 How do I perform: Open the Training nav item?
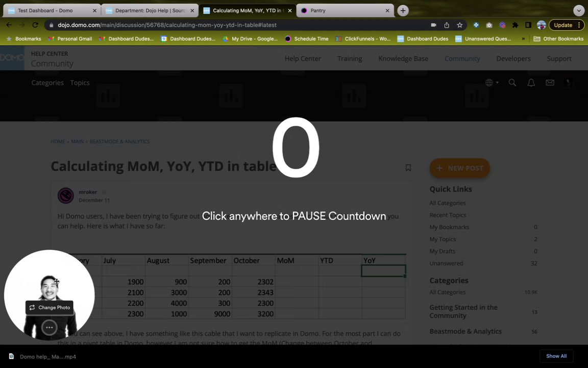click(x=350, y=59)
